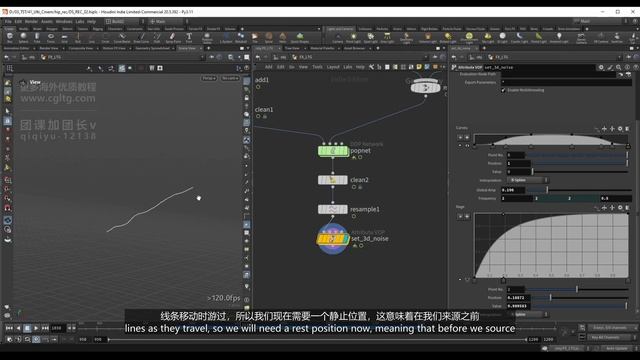640x360 pixels.
Task: Toggle Auto Update at bottom right
Action: point(617,349)
